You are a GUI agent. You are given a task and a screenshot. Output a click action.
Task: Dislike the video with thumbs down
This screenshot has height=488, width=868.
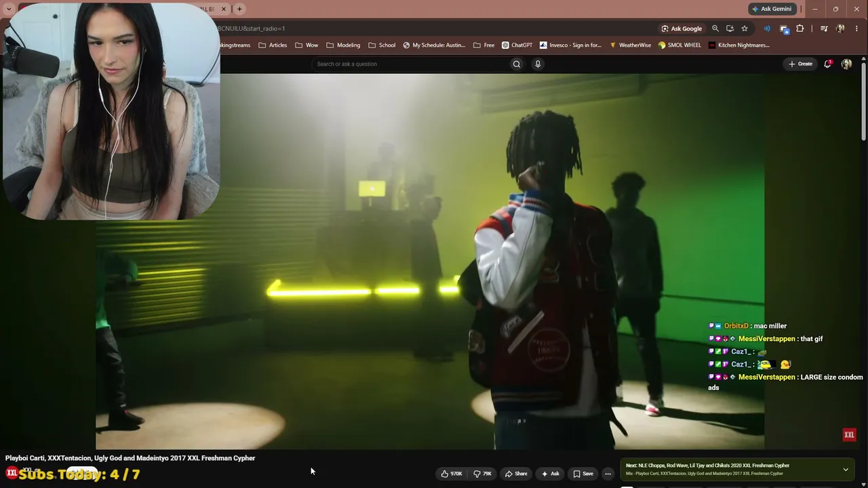[x=482, y=474]
